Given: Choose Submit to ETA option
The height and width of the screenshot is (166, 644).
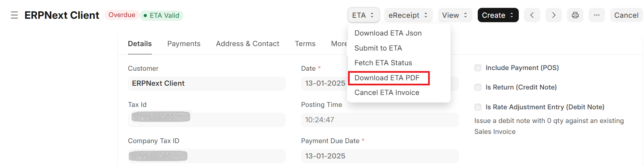Looking at the screenshot, I should pyautogui.click(x=378, y=48).
